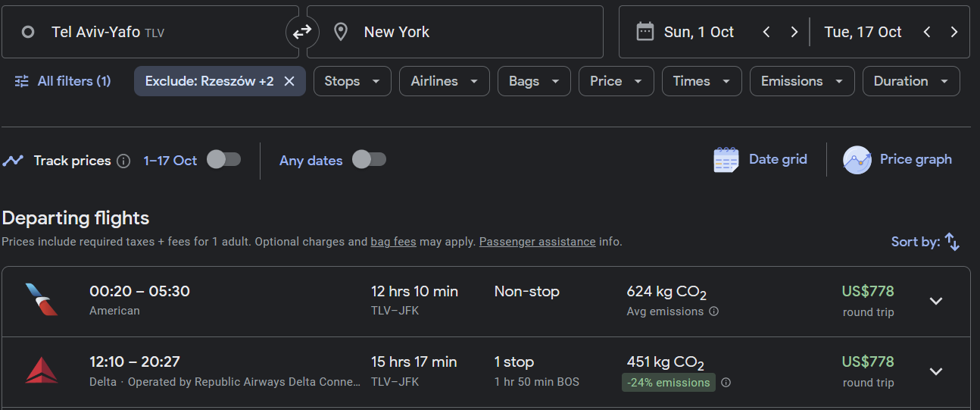This screenshot has height=410, width=980.
Task: Turn on Any dates tracking
Action: [x=369, y=160]
